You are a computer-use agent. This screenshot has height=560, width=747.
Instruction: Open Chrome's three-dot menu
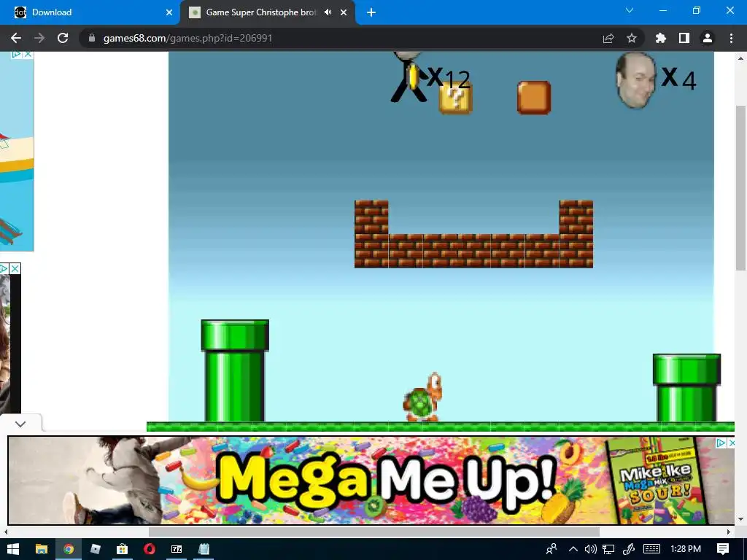pos(731,38)
